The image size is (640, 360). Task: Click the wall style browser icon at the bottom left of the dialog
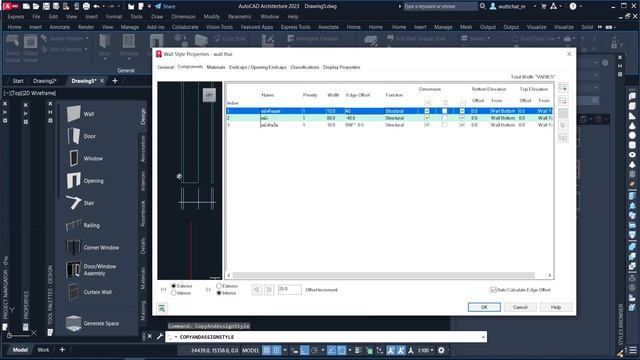(x=162, y=308)
